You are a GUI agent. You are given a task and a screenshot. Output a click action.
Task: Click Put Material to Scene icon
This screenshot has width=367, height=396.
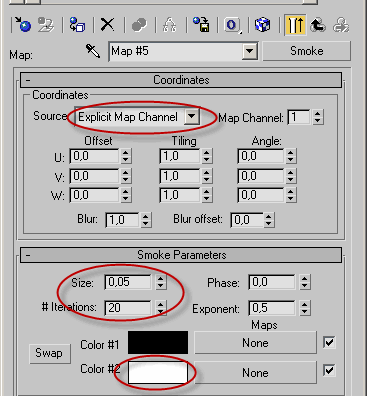tap(46, 25)
